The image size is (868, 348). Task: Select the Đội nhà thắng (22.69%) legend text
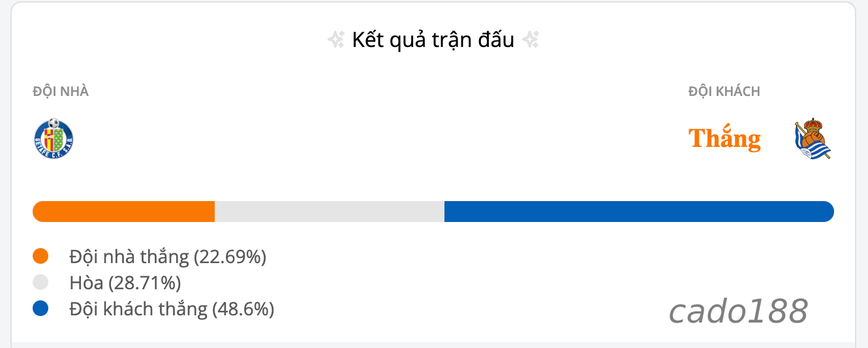pyautogui.click(x=168, y=257)
